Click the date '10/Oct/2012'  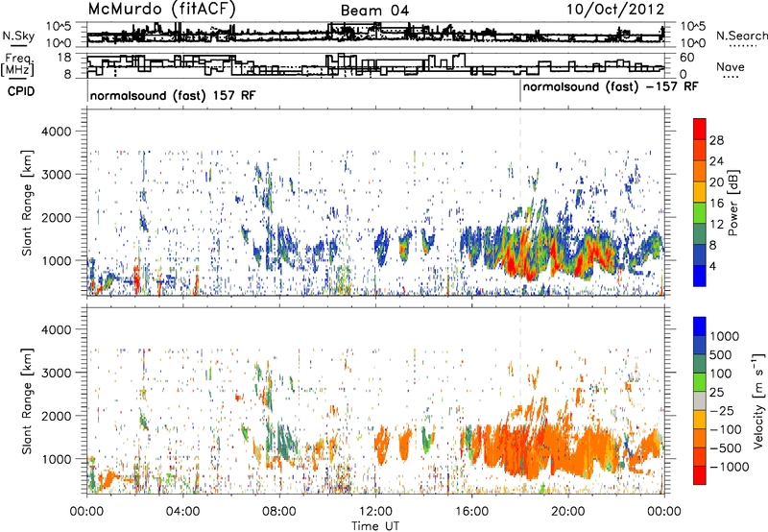pos(615,10)
